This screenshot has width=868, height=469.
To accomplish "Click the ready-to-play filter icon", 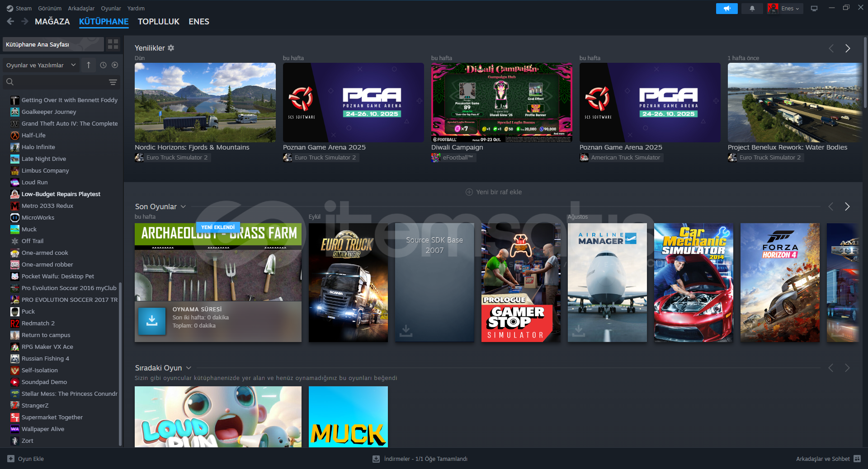I will (115, 65).
